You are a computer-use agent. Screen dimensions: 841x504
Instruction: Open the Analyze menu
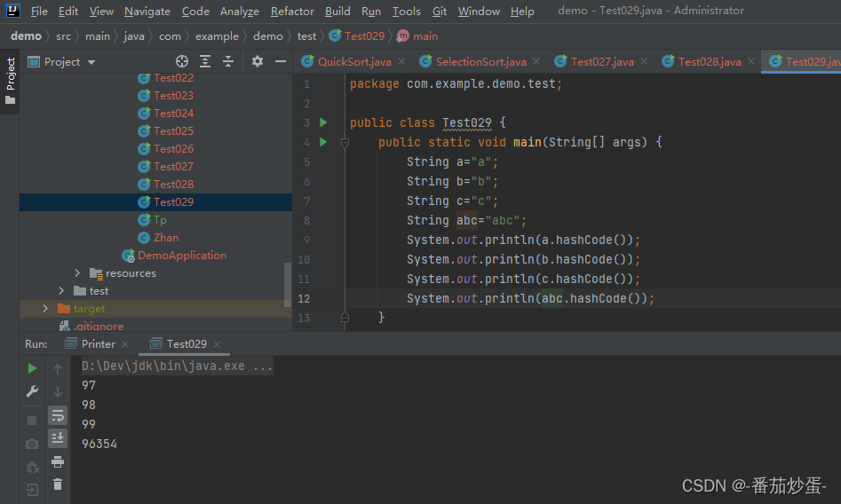coord(239,11)
